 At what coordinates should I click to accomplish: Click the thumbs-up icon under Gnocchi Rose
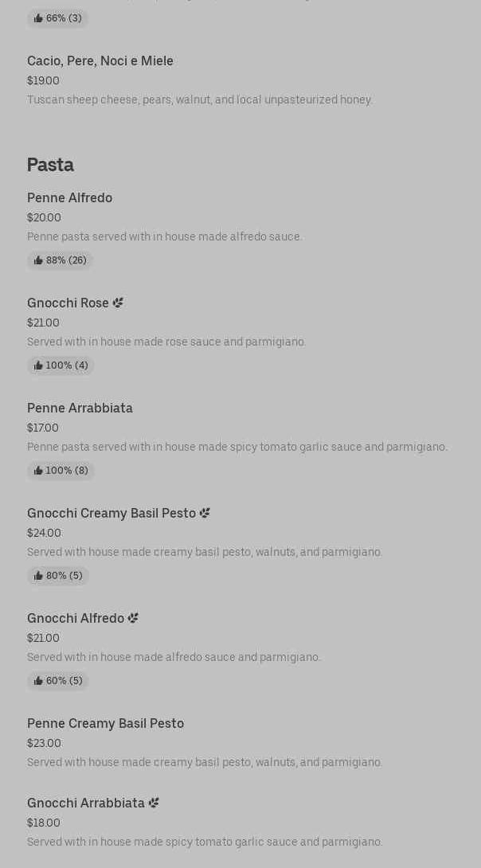pyautogui.click(x=38, y=366)
